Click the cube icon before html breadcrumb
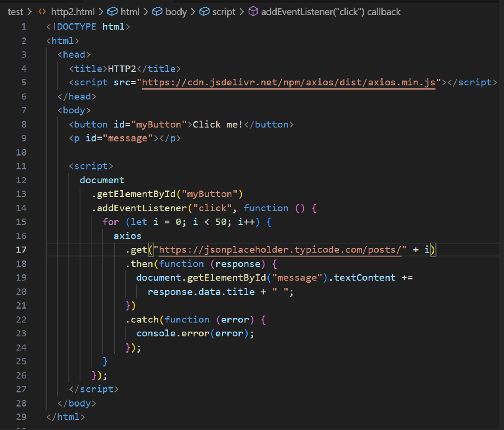The height and width of the screenshot is (430, 504). (x=112, y=12)
